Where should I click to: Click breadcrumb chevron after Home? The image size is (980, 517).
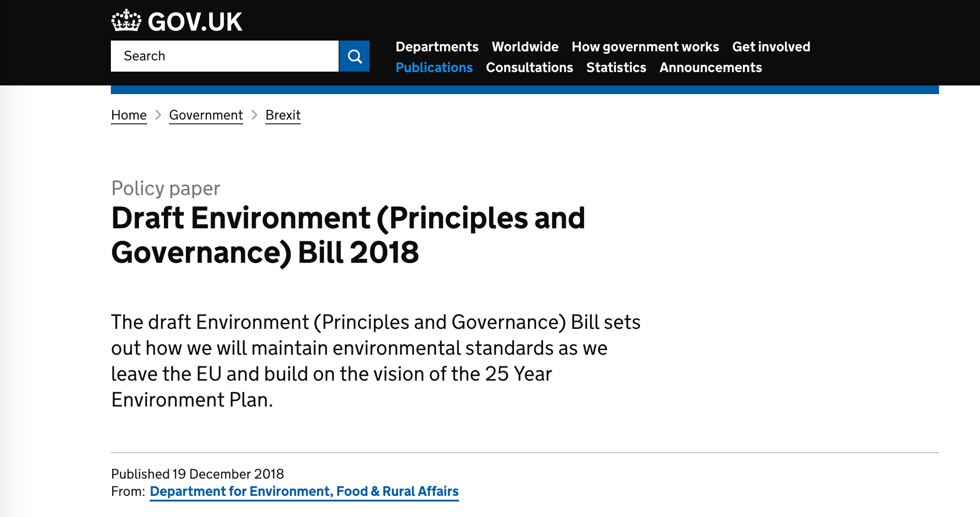coord(158,115)
